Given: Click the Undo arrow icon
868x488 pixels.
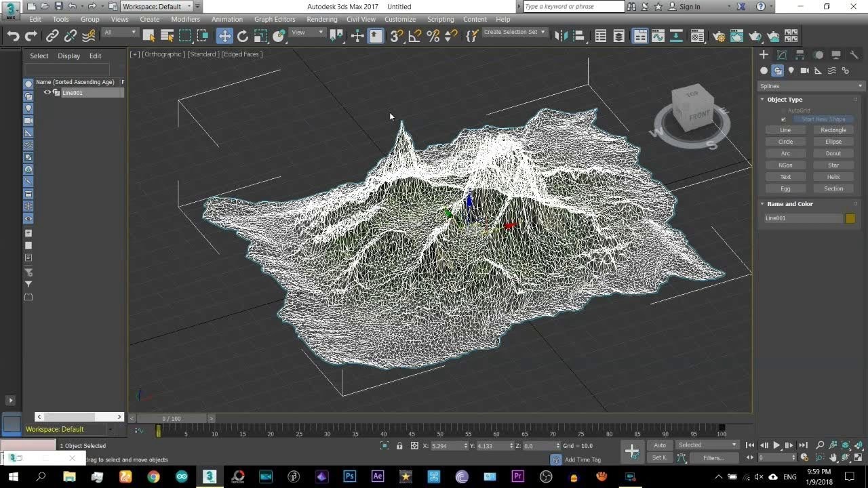Looking at the screenshot, I should click(13, 36).
